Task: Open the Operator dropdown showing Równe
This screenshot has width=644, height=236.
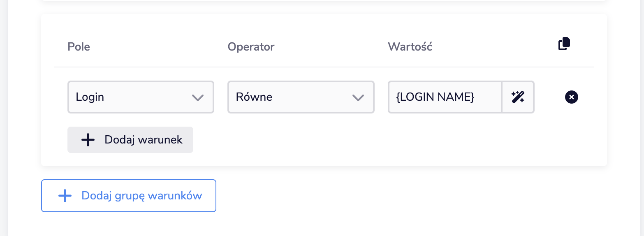Action: 301,97
